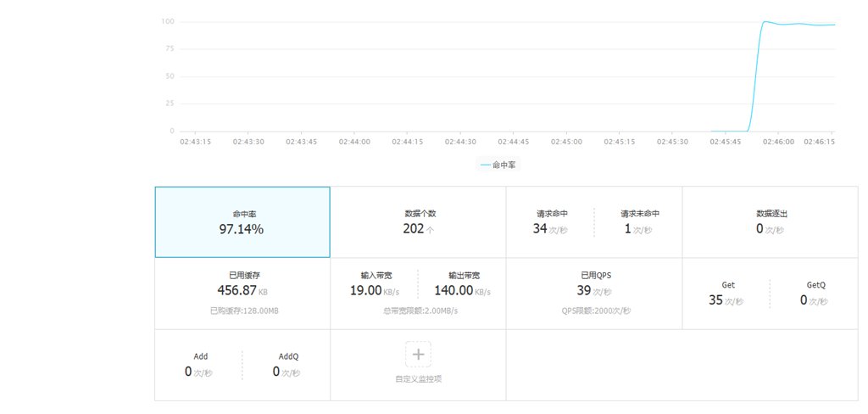Viewport: 868px width, 414px height.
Task: Select the AddQ 0 次/秒 metric
Action: [288, 366]
